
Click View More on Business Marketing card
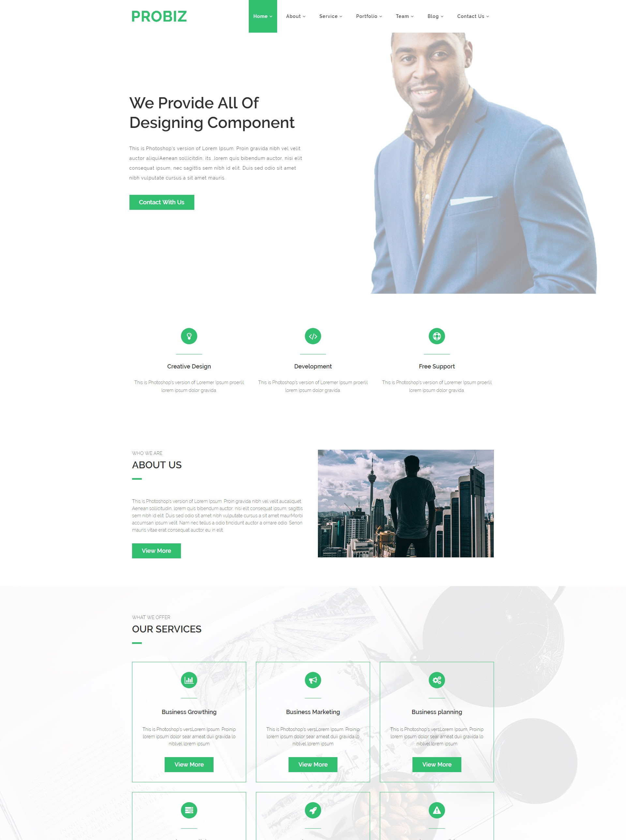[313, 764]
